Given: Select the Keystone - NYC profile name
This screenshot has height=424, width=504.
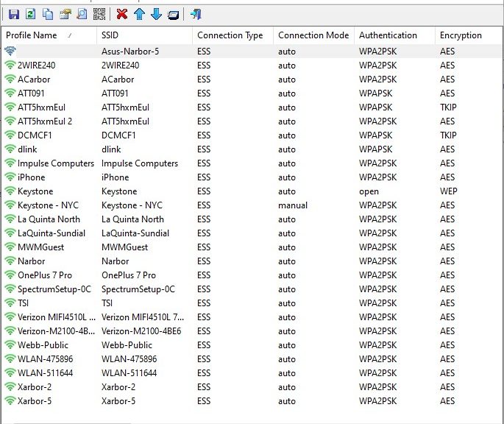Looking at the screenshot, I should point(49,205).
